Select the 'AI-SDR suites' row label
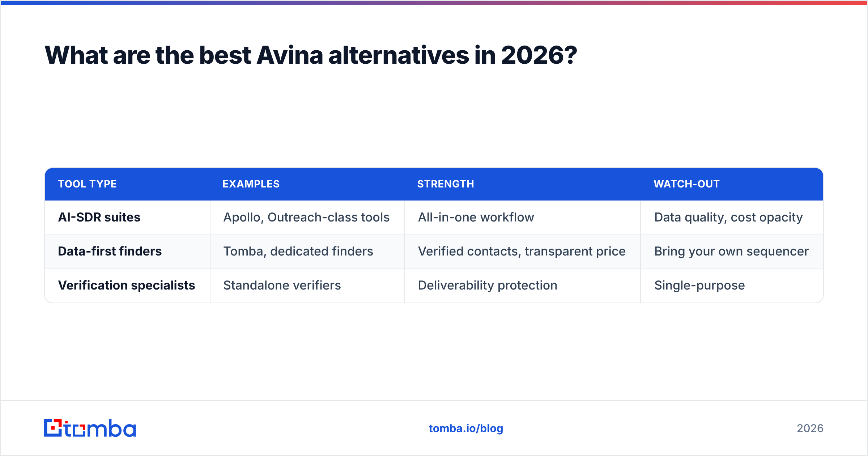Screen dimensions: 868x456 coord(99,217)
